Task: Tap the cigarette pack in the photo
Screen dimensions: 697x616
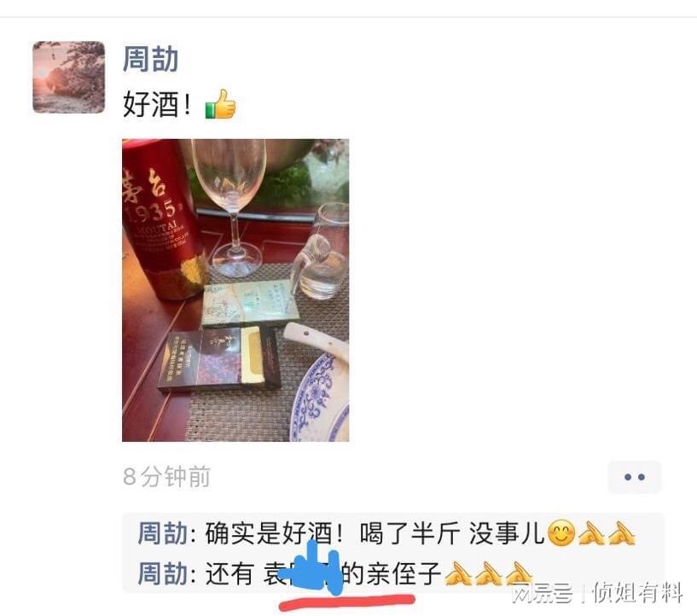Action: 219,358
